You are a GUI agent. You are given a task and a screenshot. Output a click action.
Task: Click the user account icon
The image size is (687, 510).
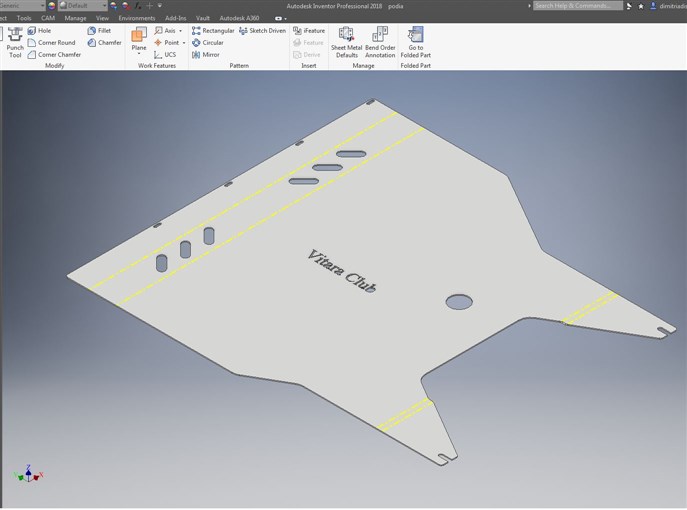tap(653, 6)
